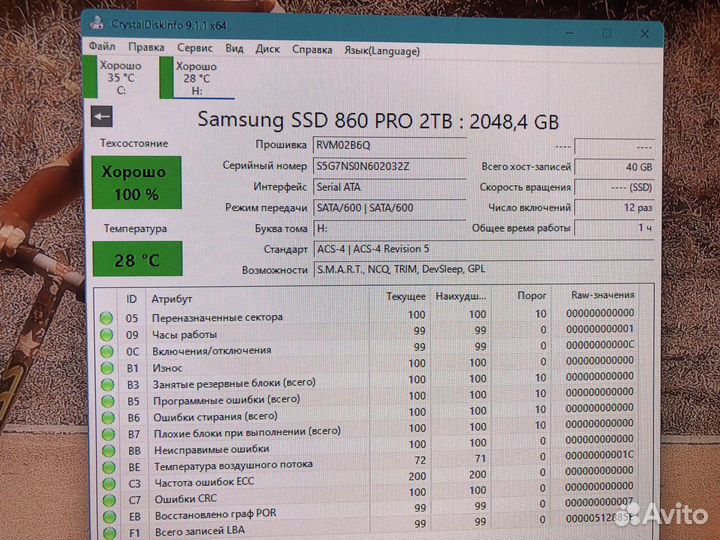Click raw value 00000000001C of attribute BE
This screenshot has width=720, height=540.
[x=599, y=455]
